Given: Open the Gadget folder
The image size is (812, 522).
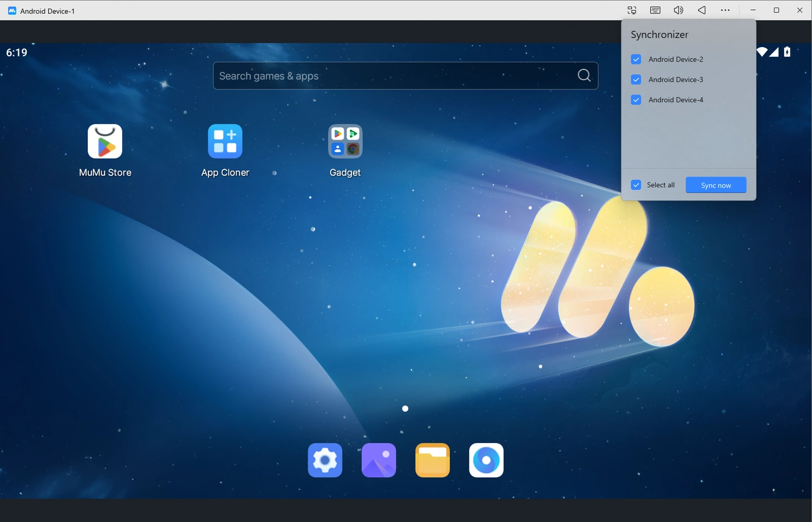Looking at the screenshot, I should click(x=345, y=142).
